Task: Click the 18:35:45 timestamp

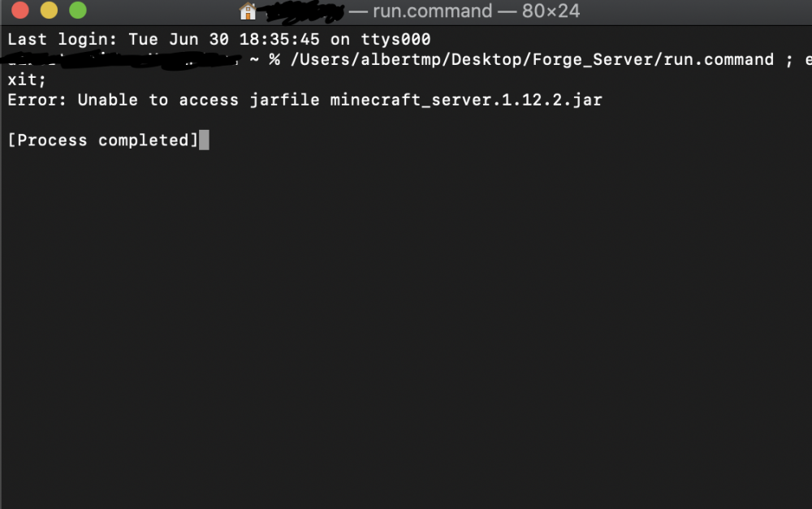Action: click(279, 39)
